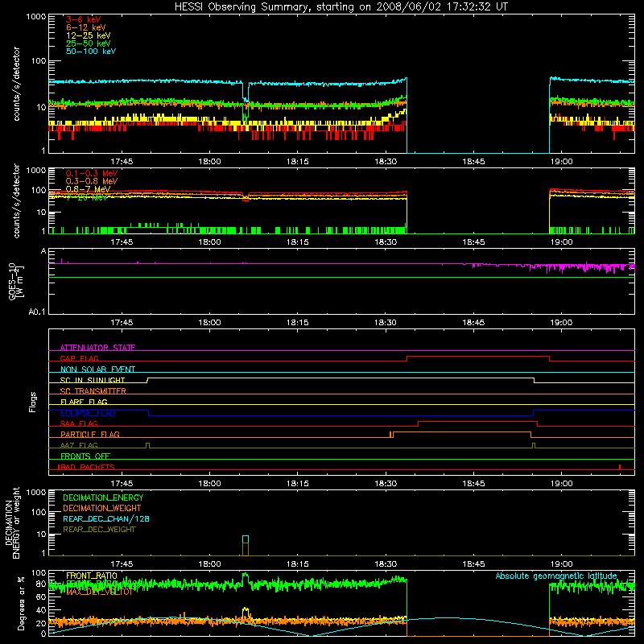Click the cyan REAR_DEC_CHAN spike in the decimation panel
Screen dimensions: 644x644
coord(246,539)
